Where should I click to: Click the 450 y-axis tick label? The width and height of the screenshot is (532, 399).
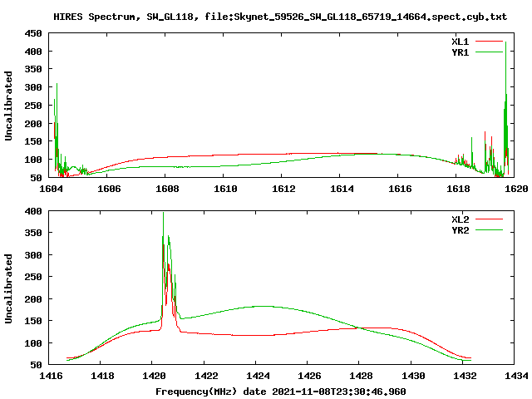tap(33, 33)
